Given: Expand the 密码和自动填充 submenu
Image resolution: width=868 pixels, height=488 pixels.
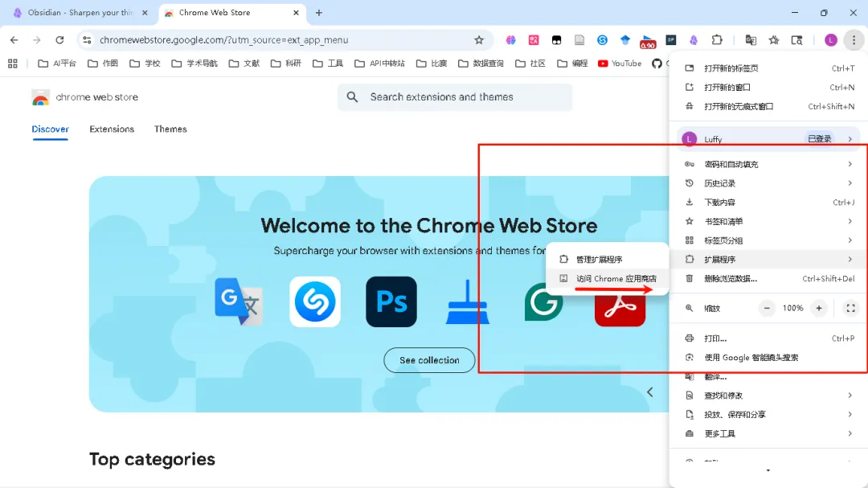Looking at the screenshot, I should pos(768,164).
